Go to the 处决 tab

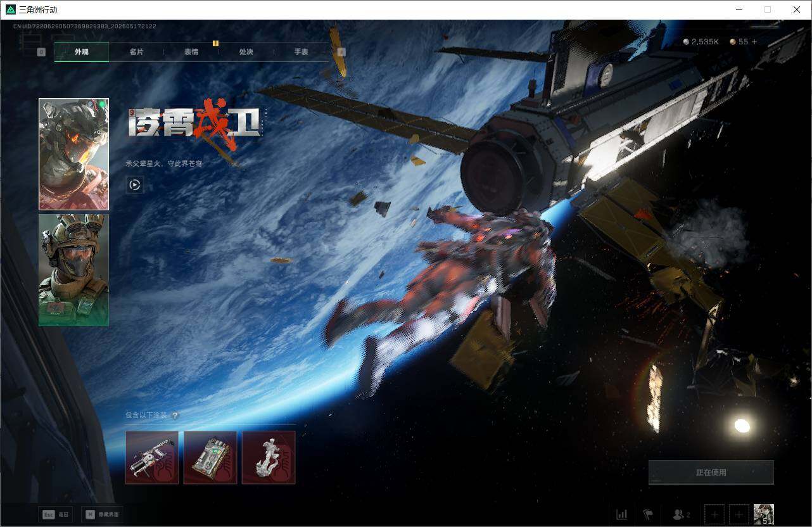click(x=246, y=52)
